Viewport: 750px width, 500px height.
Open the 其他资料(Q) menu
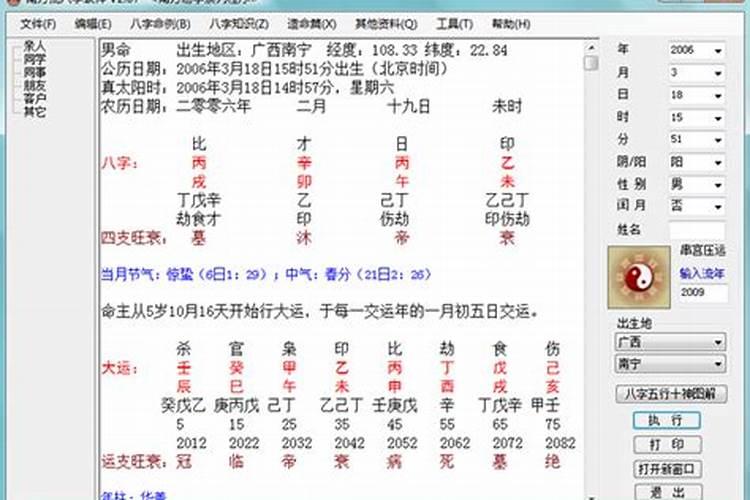pos(386,24)
